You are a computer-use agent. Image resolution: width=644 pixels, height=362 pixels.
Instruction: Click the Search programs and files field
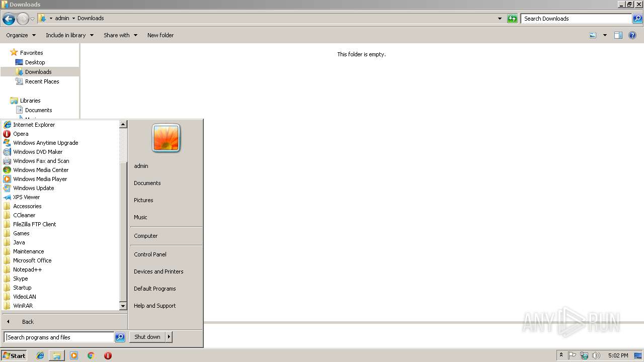coord(59,337)
